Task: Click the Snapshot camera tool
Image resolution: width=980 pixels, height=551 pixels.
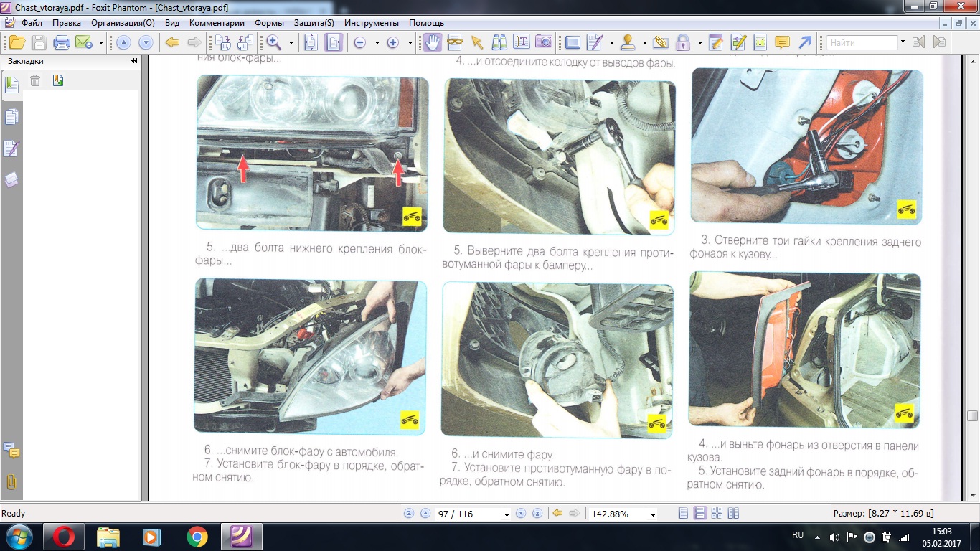Action: (x=543, y=42)
